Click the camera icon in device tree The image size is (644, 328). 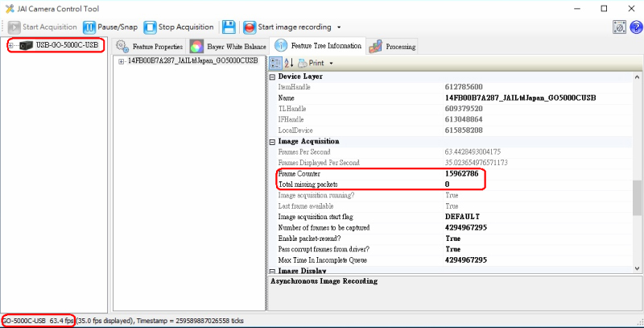(26, 46)
